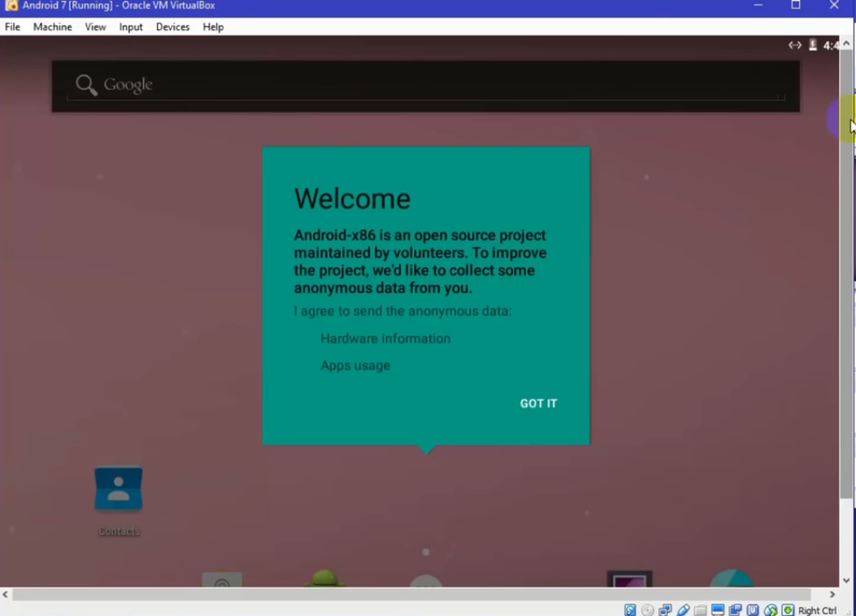Click the vertical scrollbar thumb
856x616 pixels.
[846, 274]
